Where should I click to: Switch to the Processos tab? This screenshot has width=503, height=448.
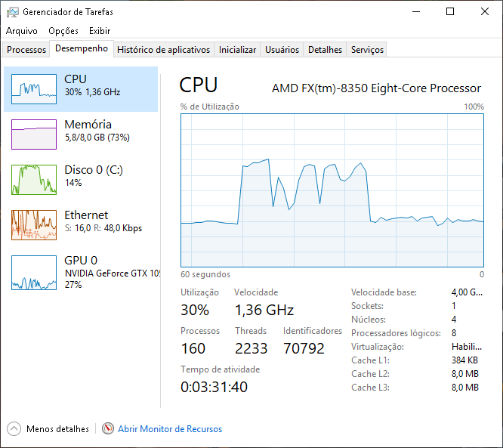[26, 50]
